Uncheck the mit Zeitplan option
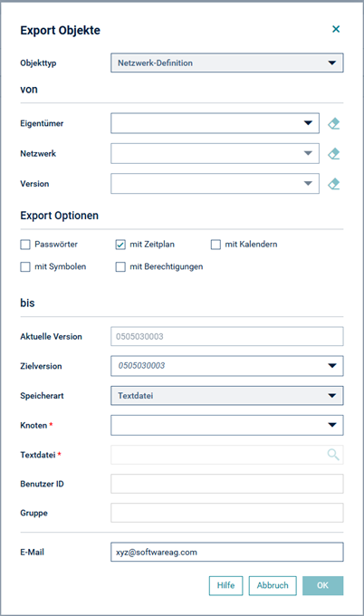Screen dimensions: 364x616 point(120,245)
